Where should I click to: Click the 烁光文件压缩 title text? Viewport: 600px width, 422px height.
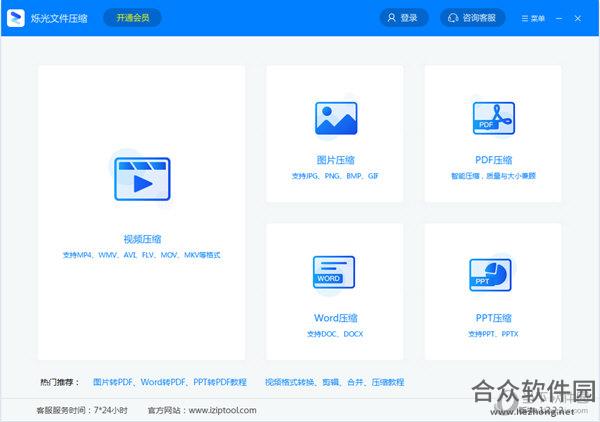click(59, 18)
